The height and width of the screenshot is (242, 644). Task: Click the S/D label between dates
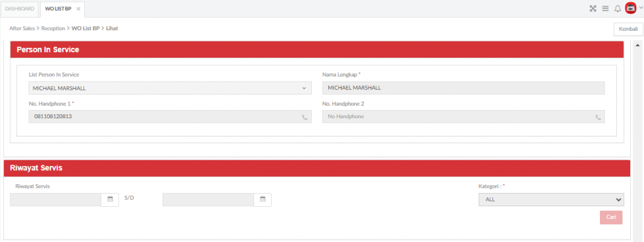click(x=129, y=198)
